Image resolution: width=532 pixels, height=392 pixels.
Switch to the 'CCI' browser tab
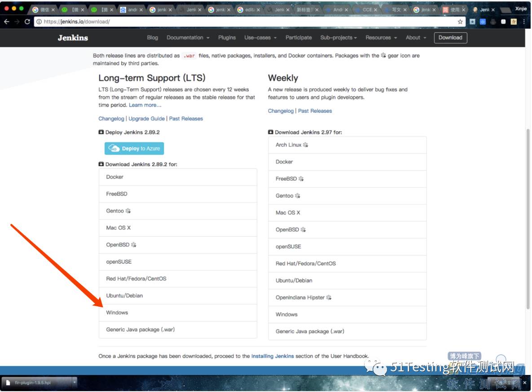click(366, 9)
